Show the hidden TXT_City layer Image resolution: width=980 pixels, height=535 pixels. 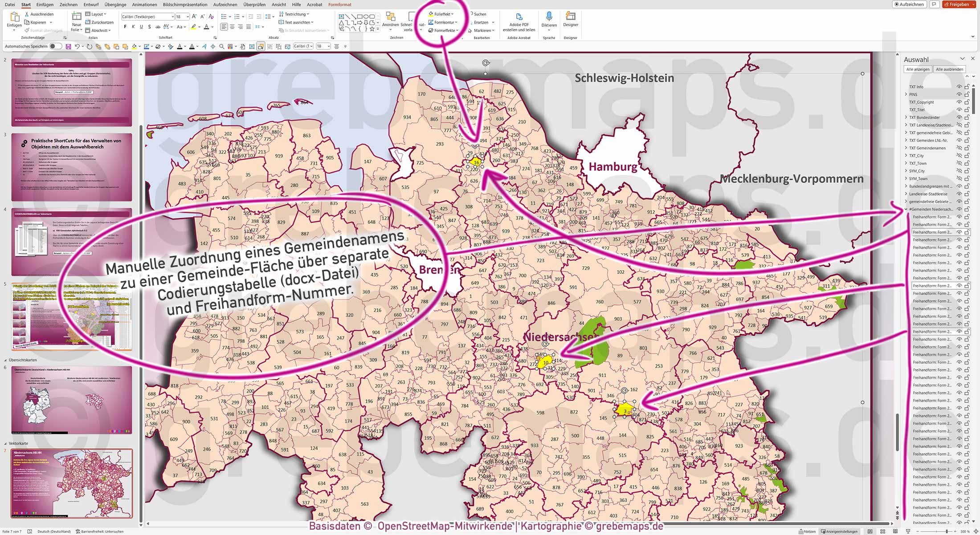(x=959, y=155)
